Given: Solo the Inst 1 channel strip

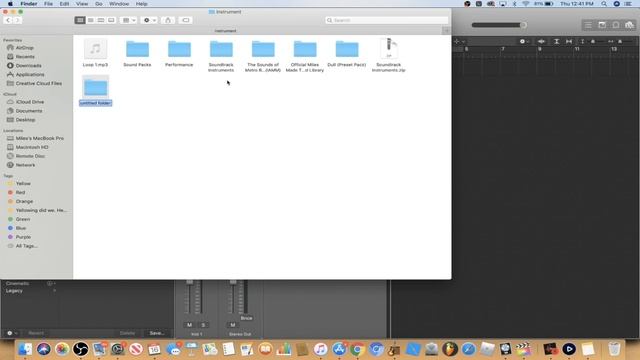Looking at the screenshot, I should 203,325.
